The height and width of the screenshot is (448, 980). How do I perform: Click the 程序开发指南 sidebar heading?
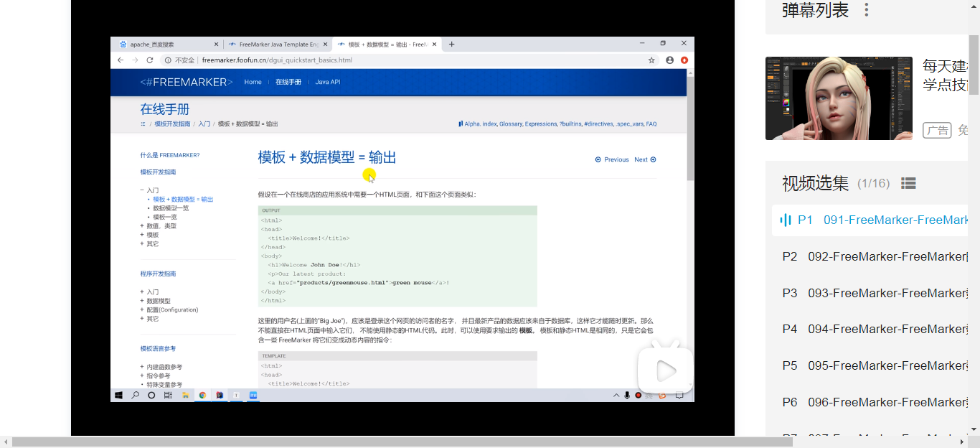point(158,274)
